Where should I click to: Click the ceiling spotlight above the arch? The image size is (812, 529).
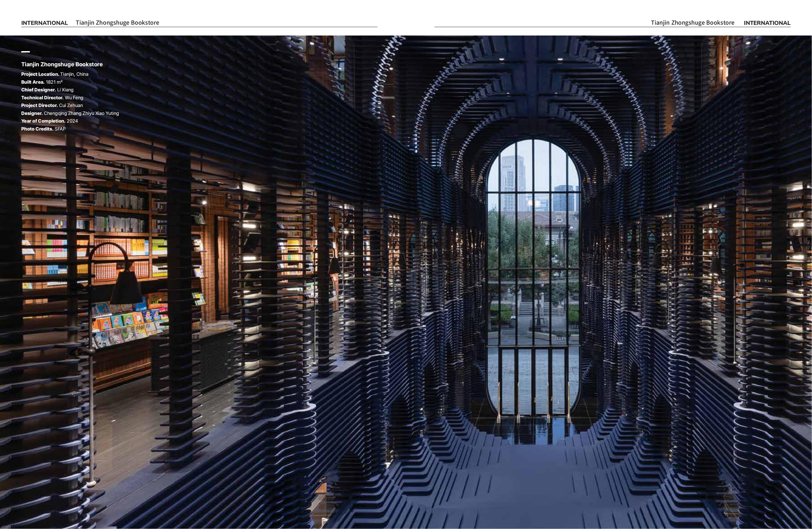tap(502, 59)
